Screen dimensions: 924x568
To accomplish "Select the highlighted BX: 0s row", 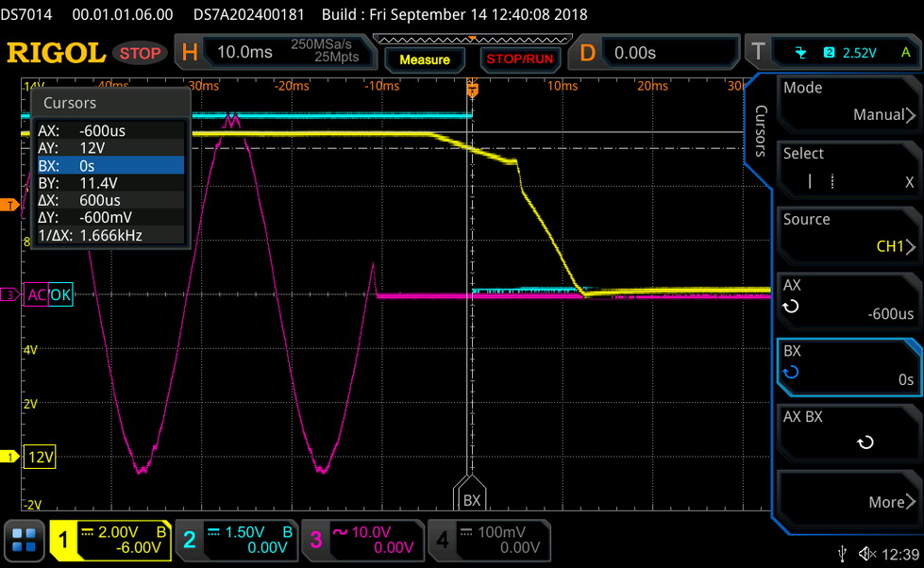I will tap(110, 165).
